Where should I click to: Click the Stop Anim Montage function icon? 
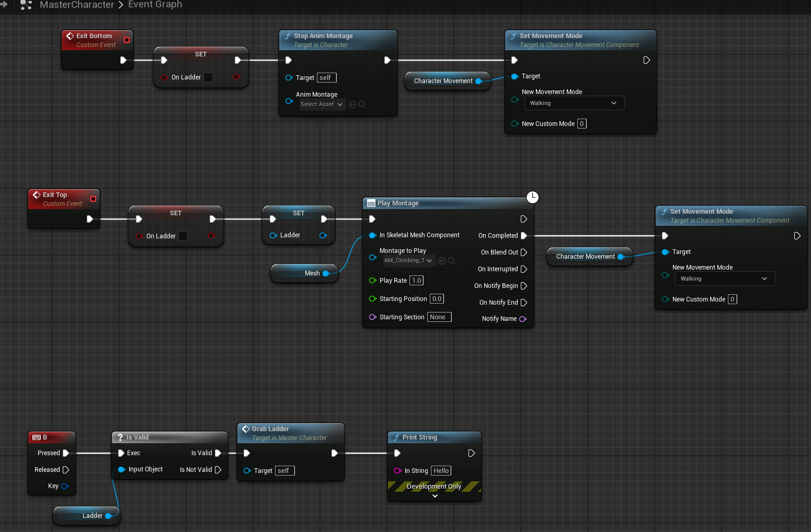pos(288,36)
